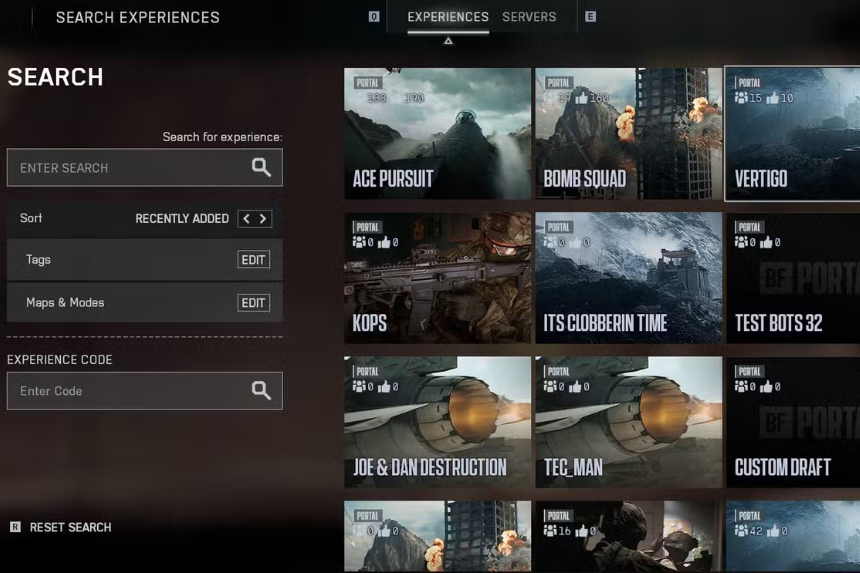Click the R key icon beside Reset Search

[15, 527]
